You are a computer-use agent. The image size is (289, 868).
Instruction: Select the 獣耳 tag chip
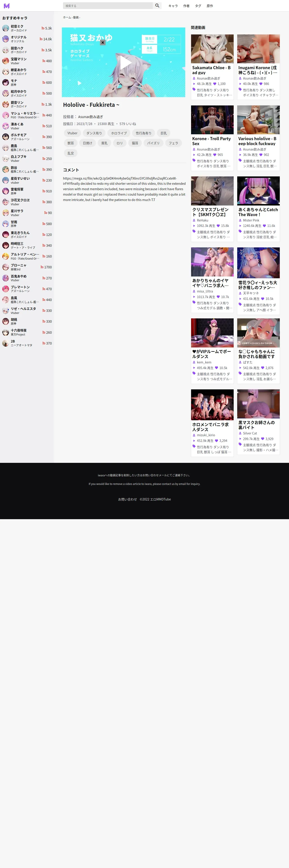[x=71, y=143]
